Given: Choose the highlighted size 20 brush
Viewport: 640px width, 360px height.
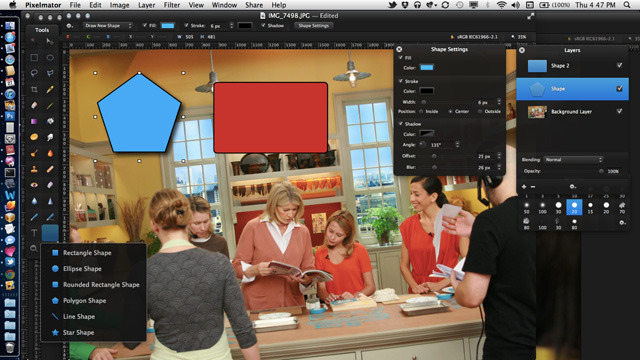Looking at the screenshot, I should pos(574,207).
